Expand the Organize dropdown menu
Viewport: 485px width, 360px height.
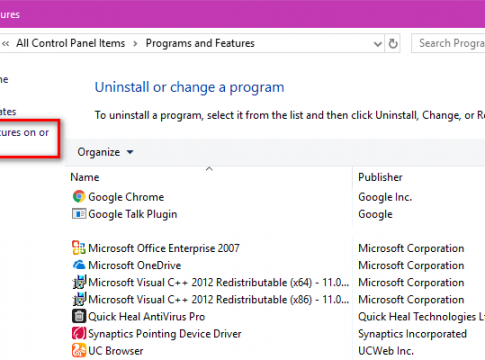pos(105,152)
